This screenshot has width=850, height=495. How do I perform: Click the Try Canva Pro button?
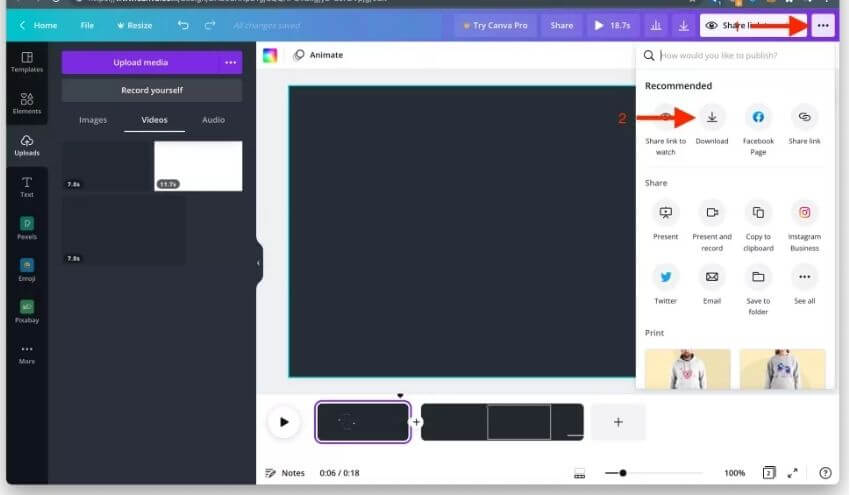pos(495,25)
